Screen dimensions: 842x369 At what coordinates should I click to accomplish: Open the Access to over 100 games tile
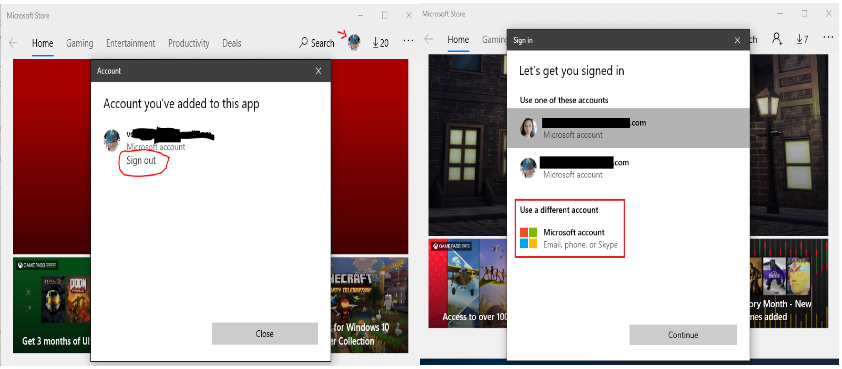pyautogui.click(x=468, y=283)
